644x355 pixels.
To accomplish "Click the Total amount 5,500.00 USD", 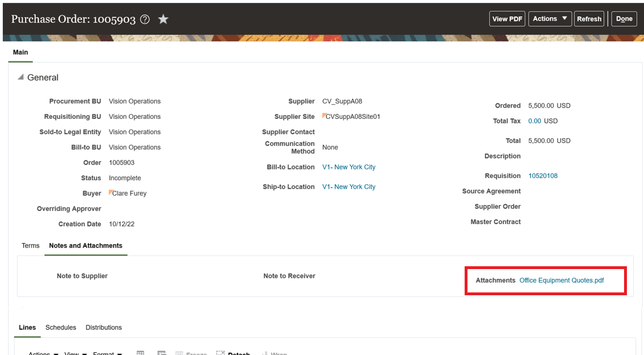I will (x=549, y=141).
